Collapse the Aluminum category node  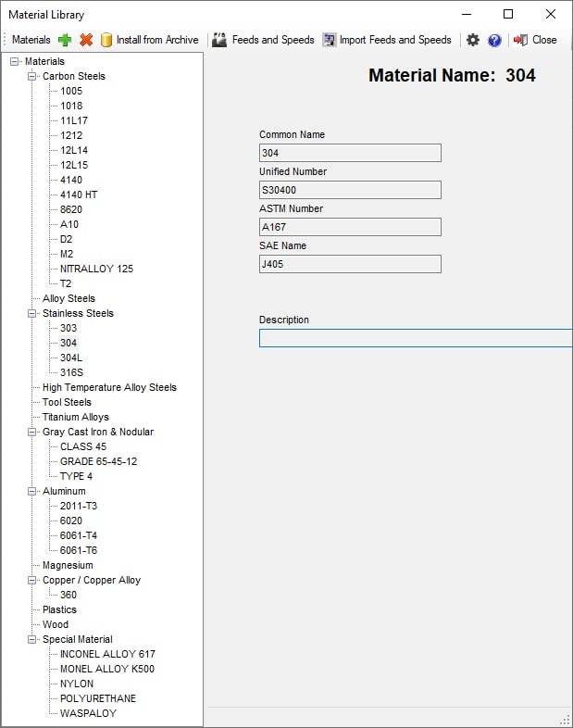coord(32,491)
